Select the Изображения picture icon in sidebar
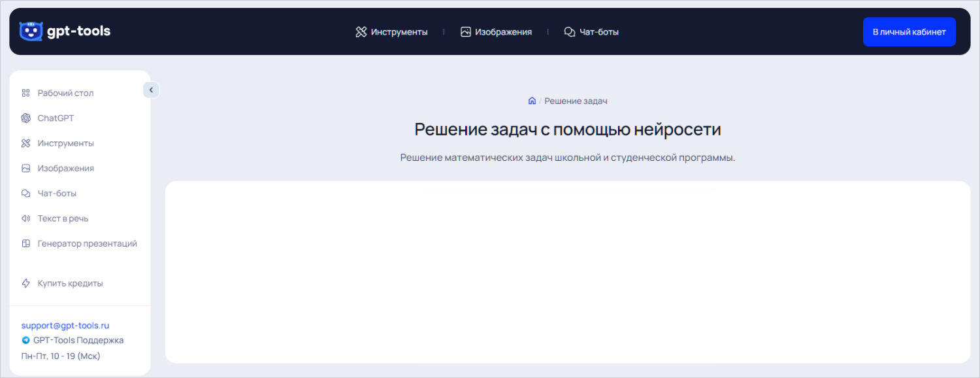This screenshot has width=980, height=378. pos(26,168)
